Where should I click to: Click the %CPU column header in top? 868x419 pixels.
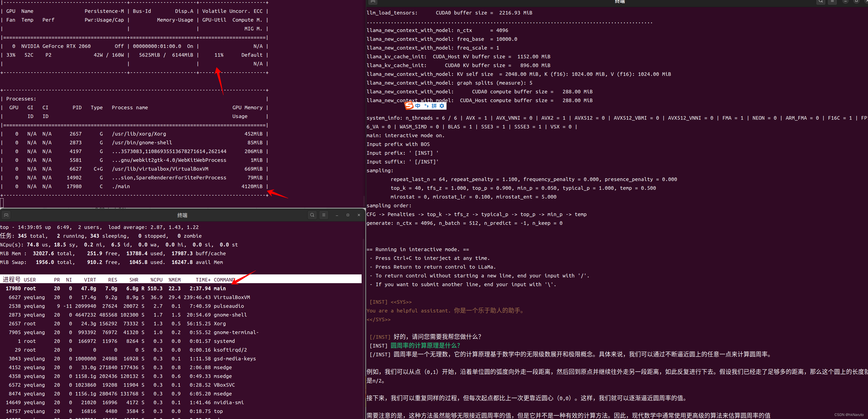[156, 280]
